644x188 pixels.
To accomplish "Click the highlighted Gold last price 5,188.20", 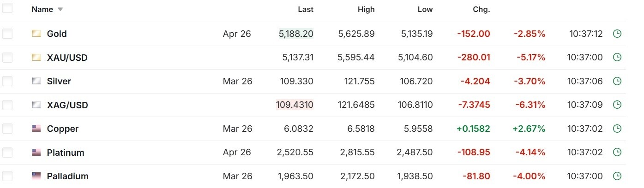I will pos(296,34).
